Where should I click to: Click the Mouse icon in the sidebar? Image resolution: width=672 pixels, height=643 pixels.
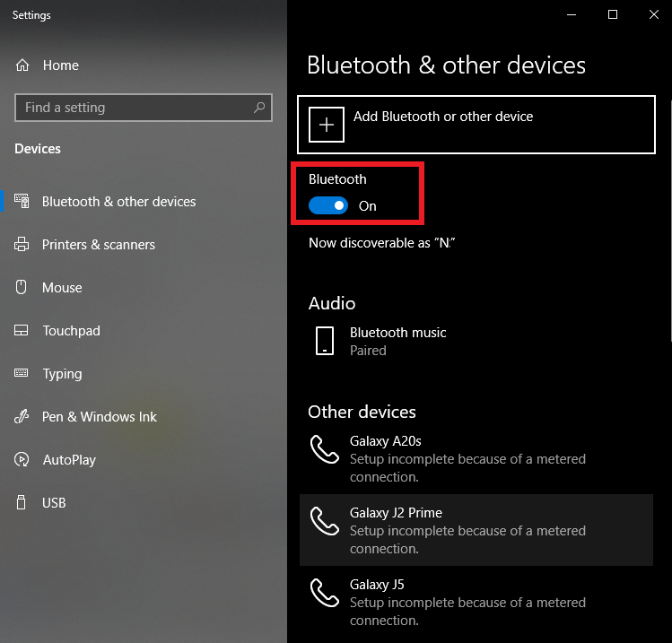coord(21,287)
